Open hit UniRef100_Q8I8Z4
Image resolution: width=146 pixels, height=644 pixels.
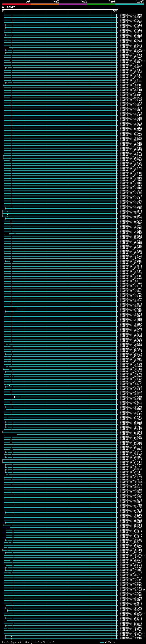(131, 35)
